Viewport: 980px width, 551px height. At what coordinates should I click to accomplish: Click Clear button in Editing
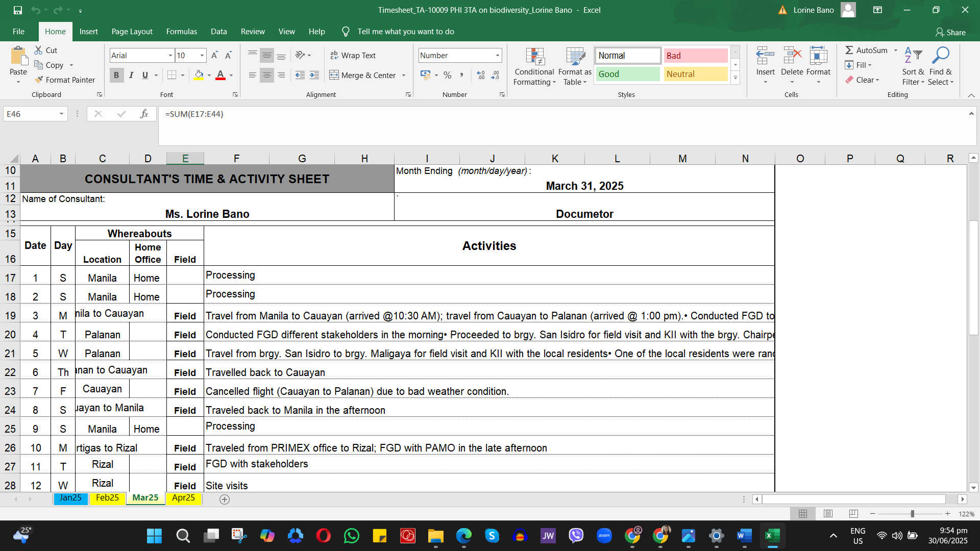862,80
